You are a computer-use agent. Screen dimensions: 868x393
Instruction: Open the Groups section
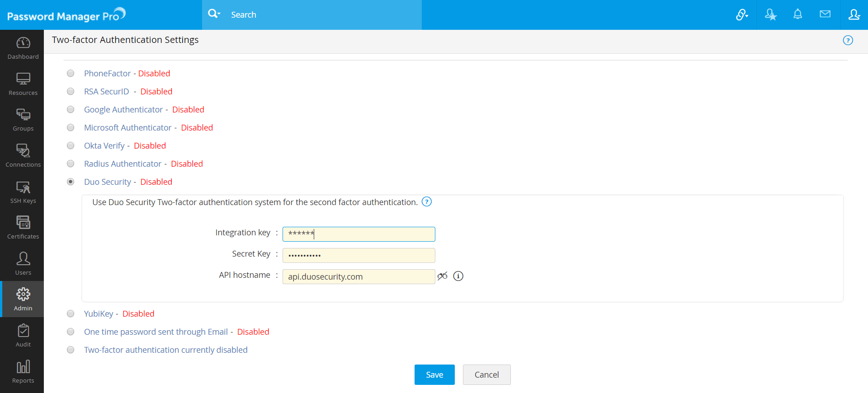(x=23, y=120)
